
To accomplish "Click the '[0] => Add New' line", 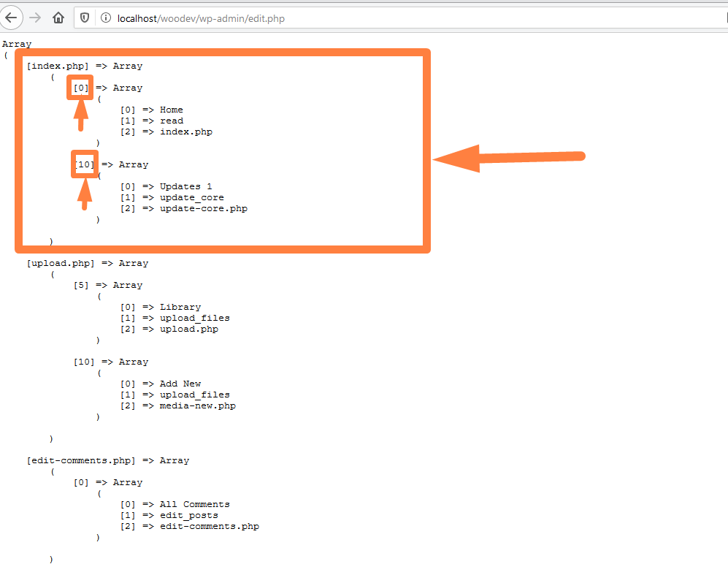I will [x=161, y=384].
